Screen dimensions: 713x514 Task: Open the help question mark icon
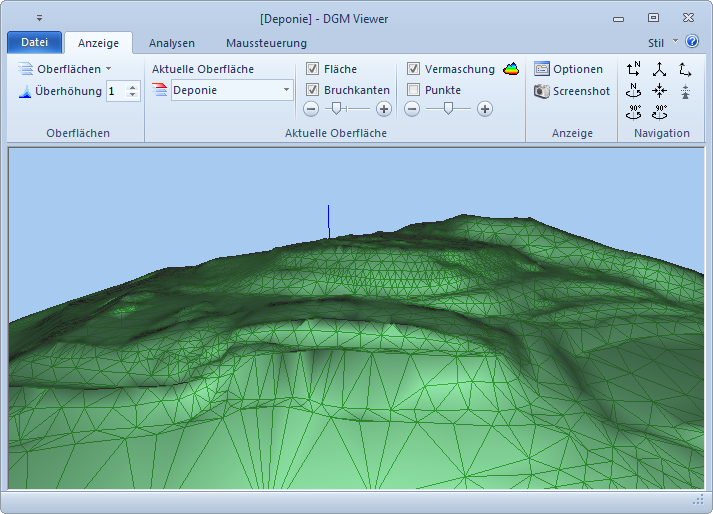(691, 42)
